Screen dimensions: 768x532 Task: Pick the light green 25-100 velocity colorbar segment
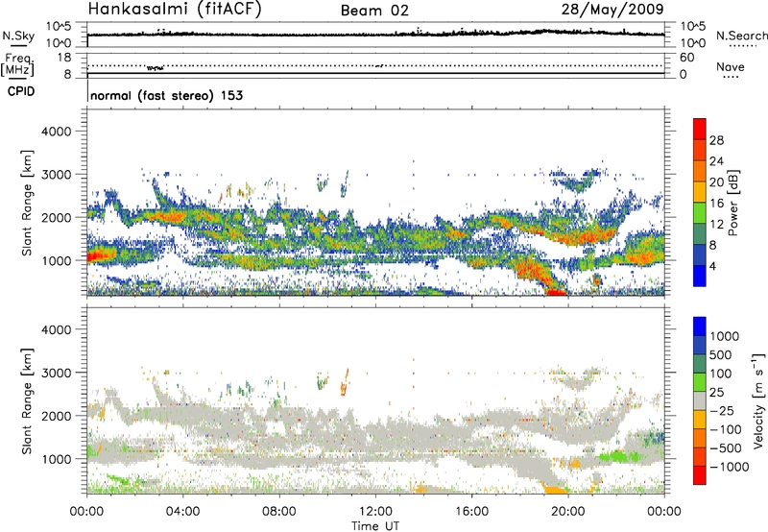tap(700, 382)
